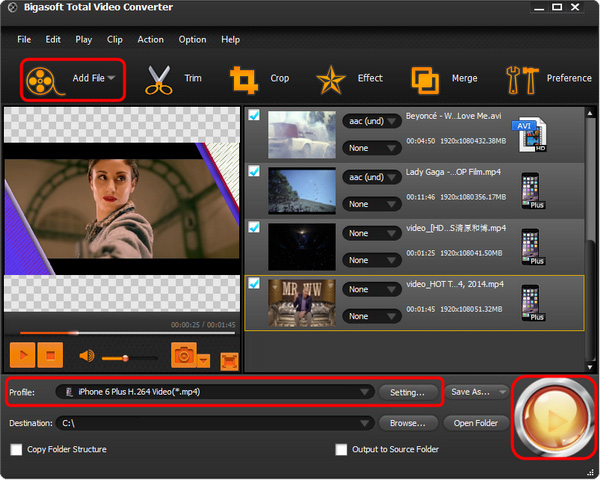Uncheck the Lady Gaga file checkbox

(254, 171)
